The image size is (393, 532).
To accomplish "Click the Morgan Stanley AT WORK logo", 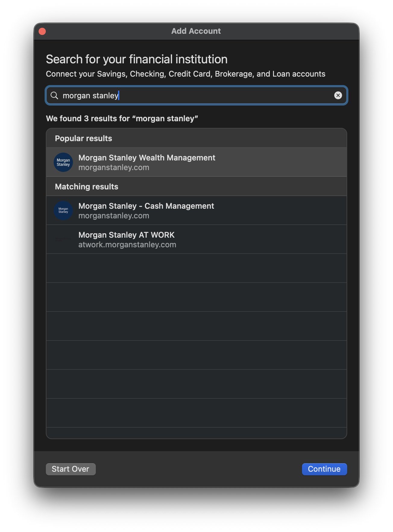I will [63, 239].
